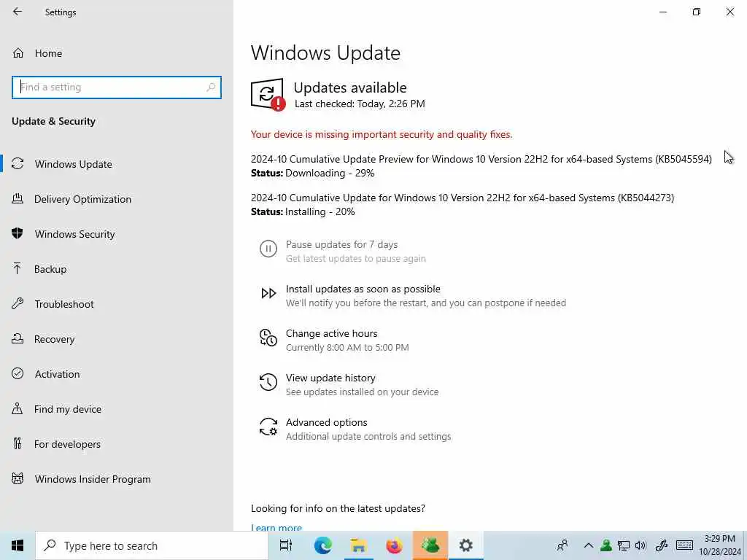Click the Activation checkmark icon
This screenshot has height=560, width=747.
coord(18,373)
